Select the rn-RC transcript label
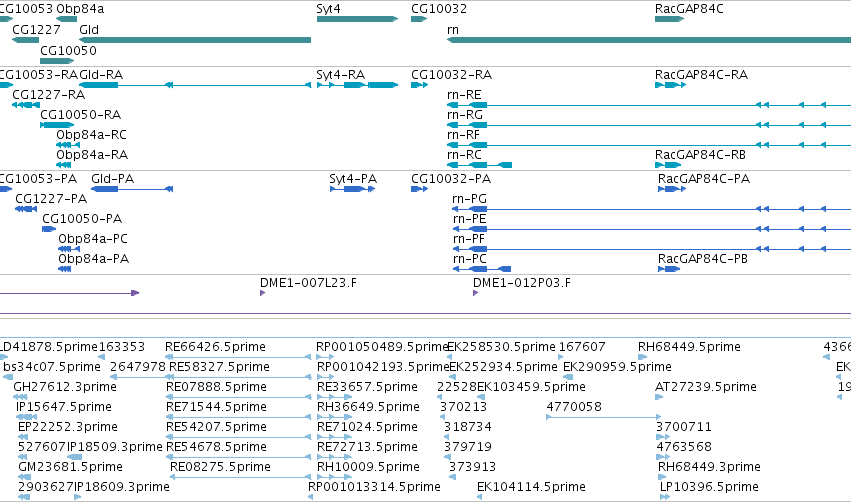Screen dimensions: 851x502 click(464, 155)
